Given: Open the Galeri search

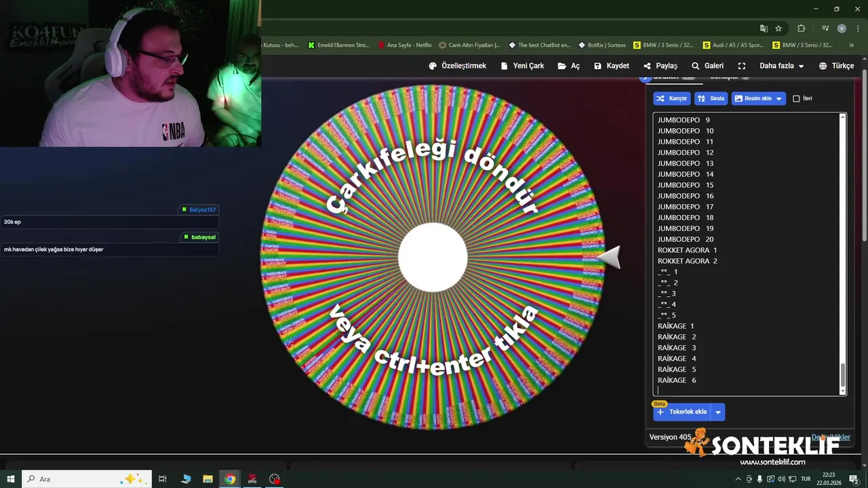Looking at the screenshot, I should tap(707, 66).
